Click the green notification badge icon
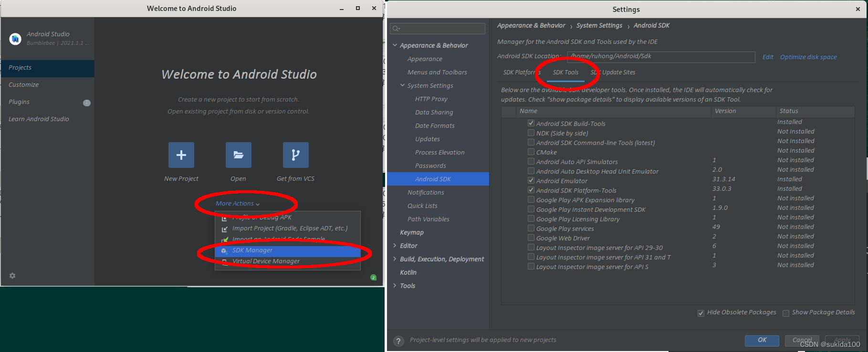The height and width of the screenshot is (352, 868). [374, 278]
